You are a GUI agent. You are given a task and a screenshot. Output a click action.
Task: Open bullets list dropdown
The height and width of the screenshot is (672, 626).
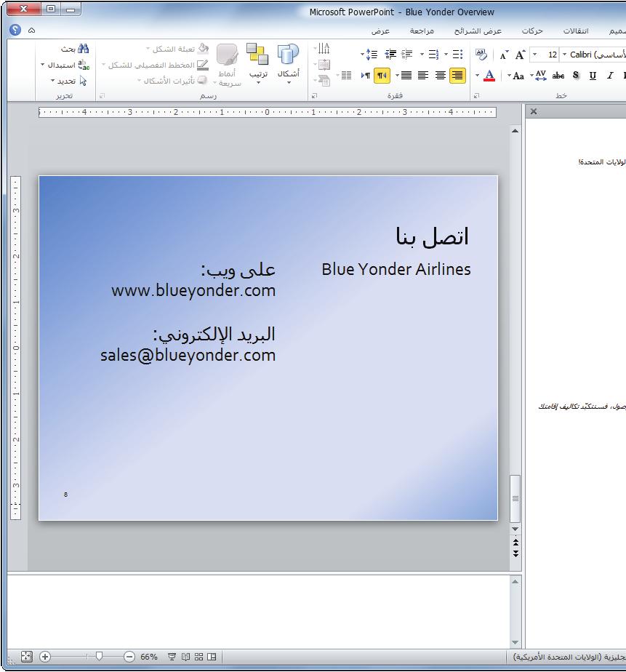[446, 55]
